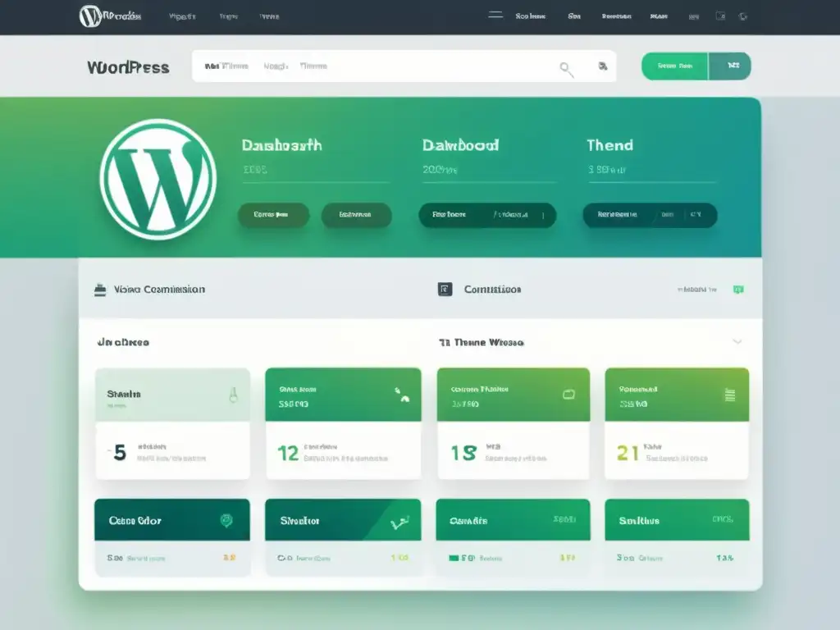The height and width of the screenshot is (630, 840).
Task: Click the checkmark icon on the 'Sivoltor' card
Action: click(400, 523)
